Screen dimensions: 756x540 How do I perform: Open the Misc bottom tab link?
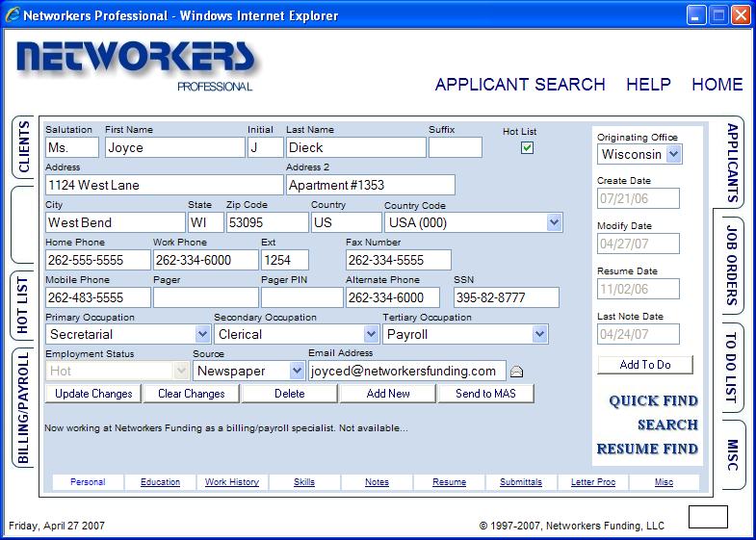[664, 482]
